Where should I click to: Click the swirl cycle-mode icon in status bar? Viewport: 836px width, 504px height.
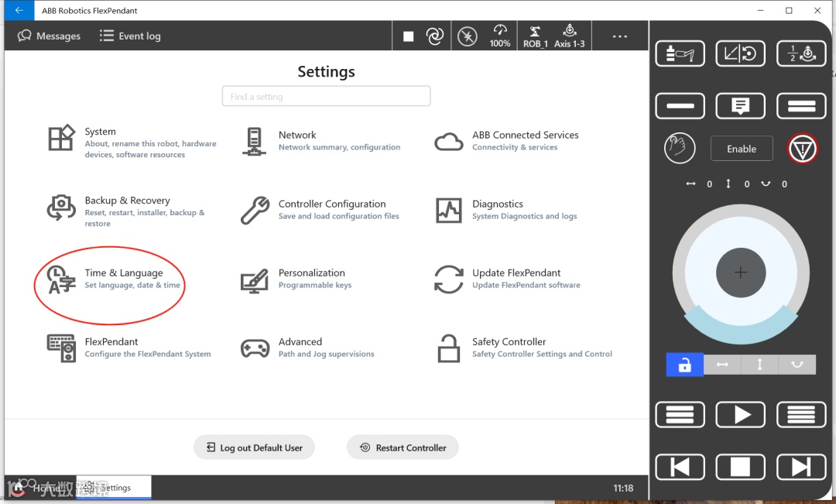pyautogui.click(x=435, y=36)
